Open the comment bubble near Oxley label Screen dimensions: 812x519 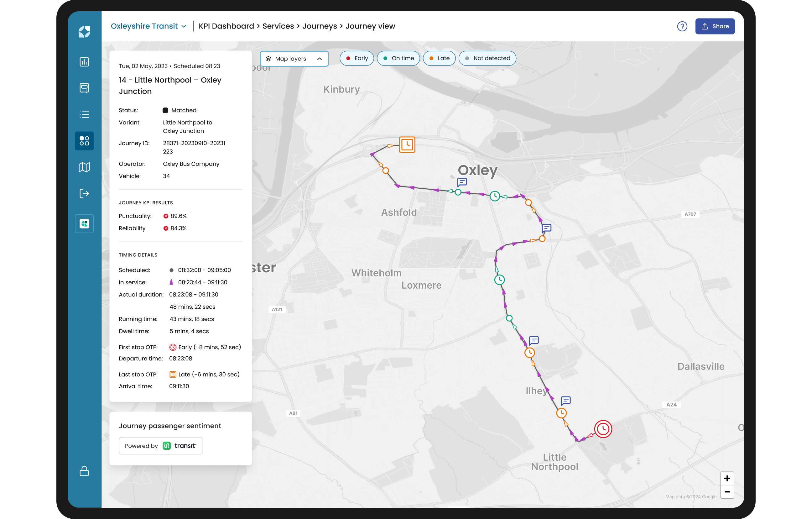coord(462,182)
